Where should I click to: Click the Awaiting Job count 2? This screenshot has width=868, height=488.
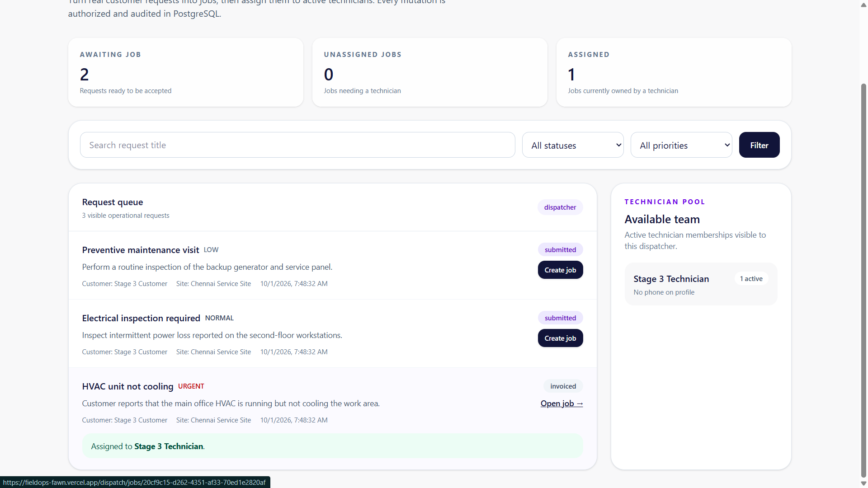(x=85, y=74)
